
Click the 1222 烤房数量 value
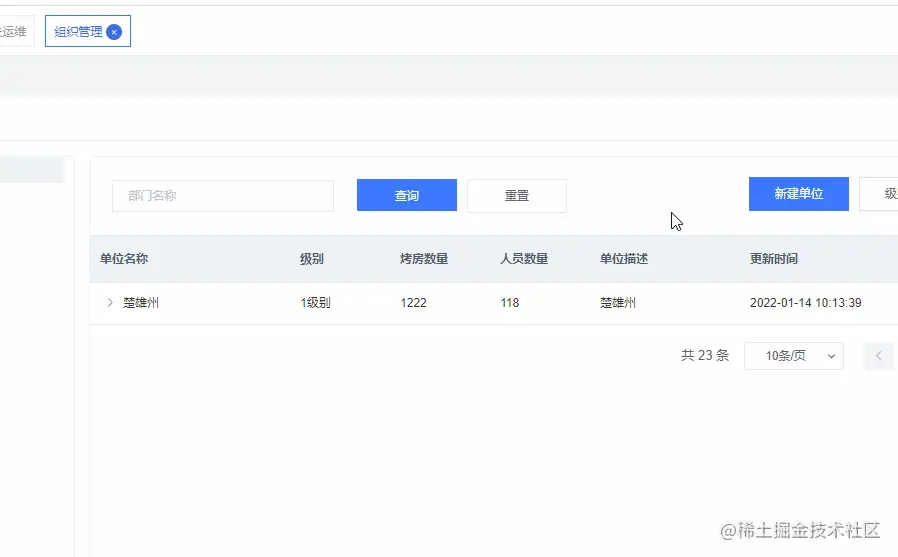tap(413, 303)
